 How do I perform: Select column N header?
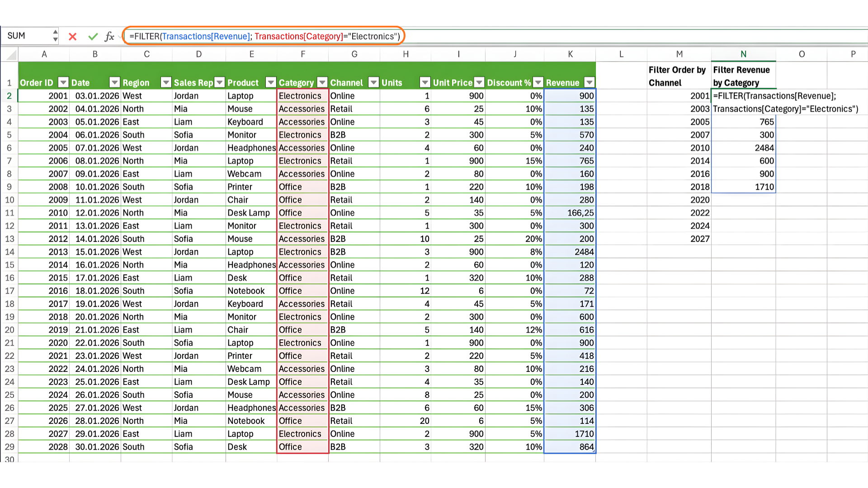743,54
